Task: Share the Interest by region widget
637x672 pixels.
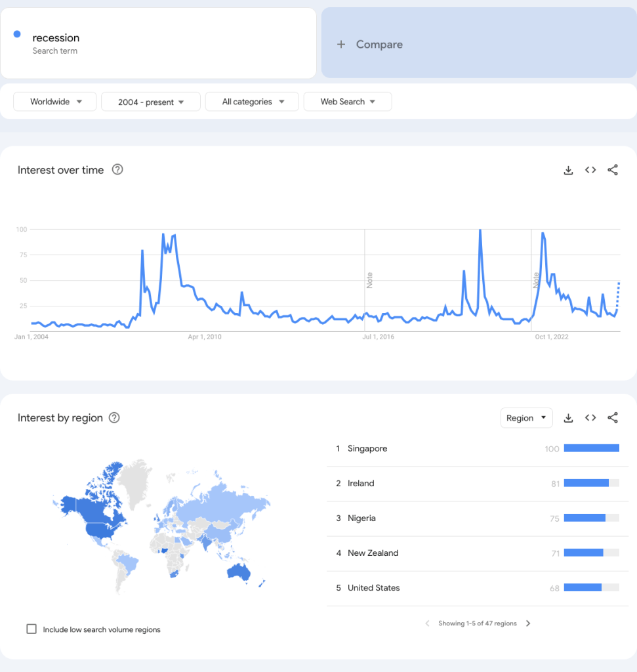Action: click(613, 418)
